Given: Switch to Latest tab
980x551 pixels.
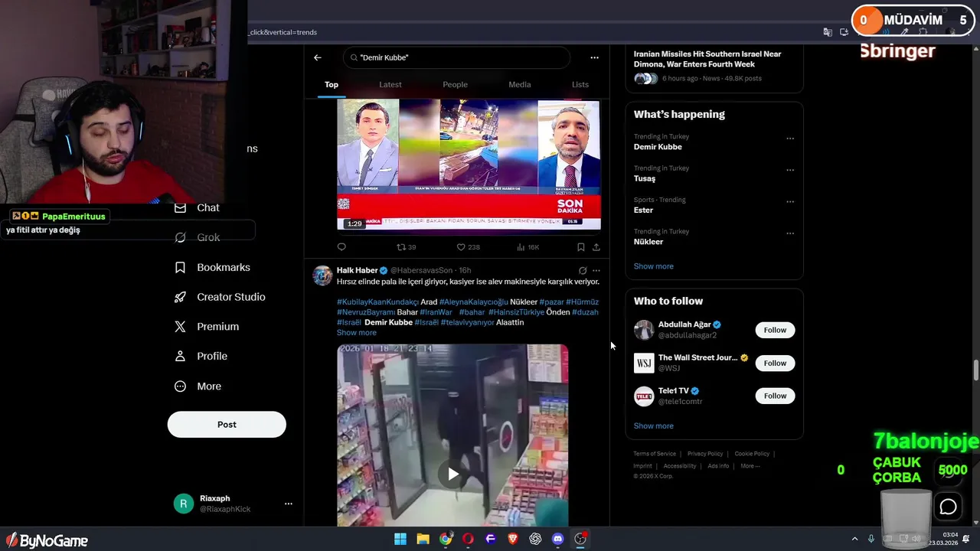Looking at the screenshot, I should (x=390, y=84).
